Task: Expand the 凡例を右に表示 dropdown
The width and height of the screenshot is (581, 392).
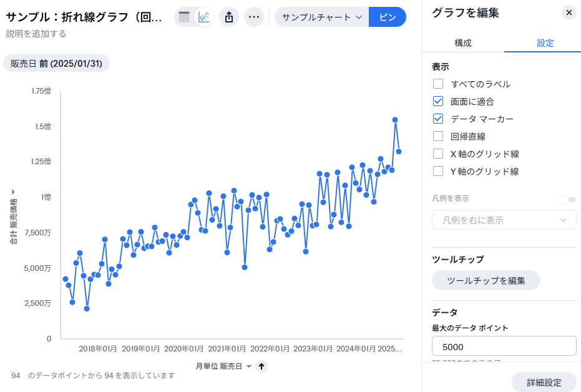Action: coord(504,220)
